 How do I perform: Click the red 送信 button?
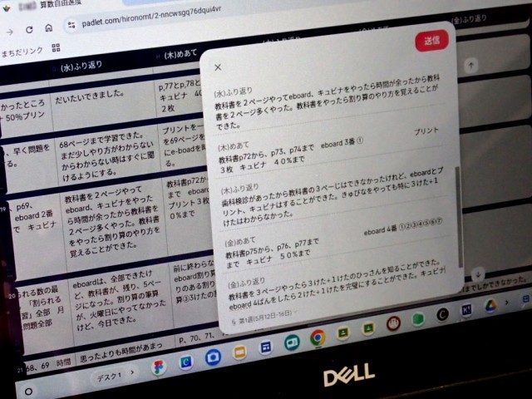[431, 41]
